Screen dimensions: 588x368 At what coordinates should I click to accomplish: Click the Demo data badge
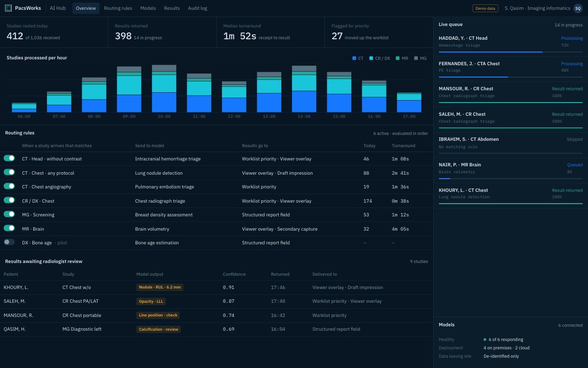point(485,8)
